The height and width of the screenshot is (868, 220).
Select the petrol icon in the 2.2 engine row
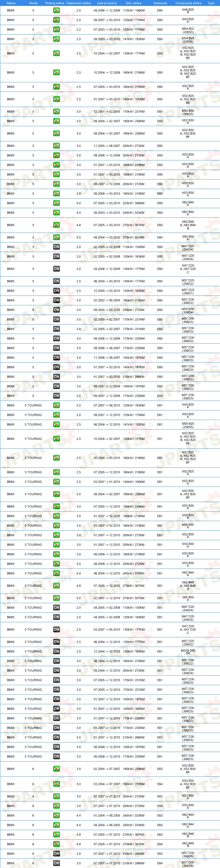56,29
